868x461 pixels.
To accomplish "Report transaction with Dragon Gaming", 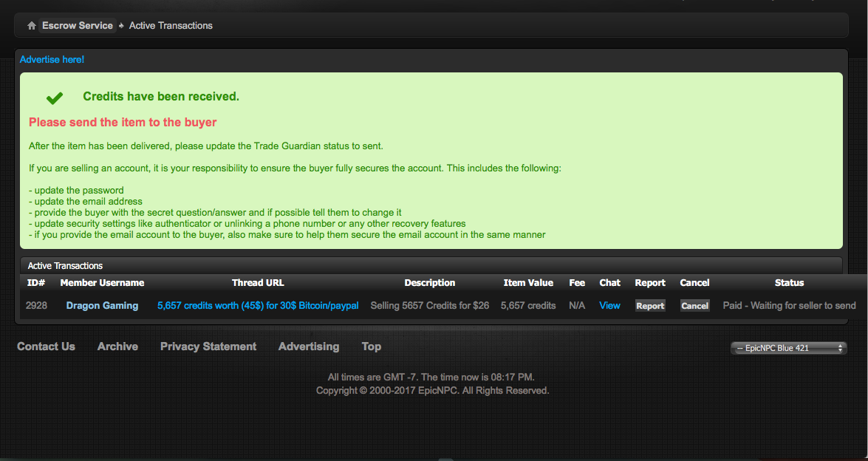I will pos(650,306).
